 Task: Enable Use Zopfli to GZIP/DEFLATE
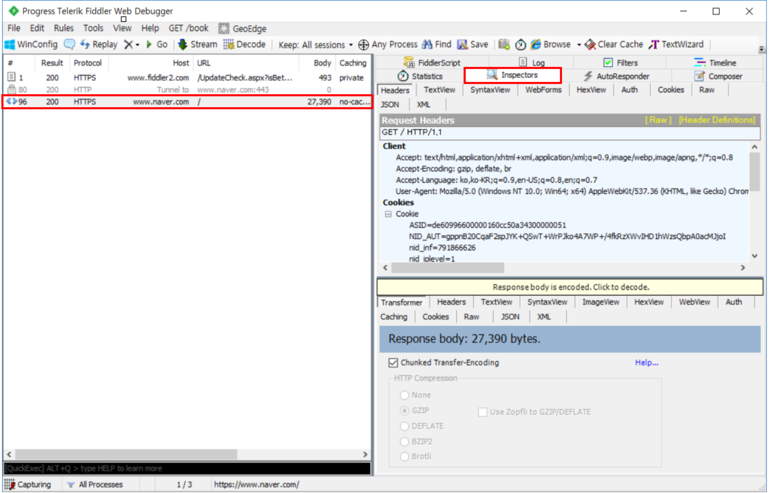(x=483, y=412)
